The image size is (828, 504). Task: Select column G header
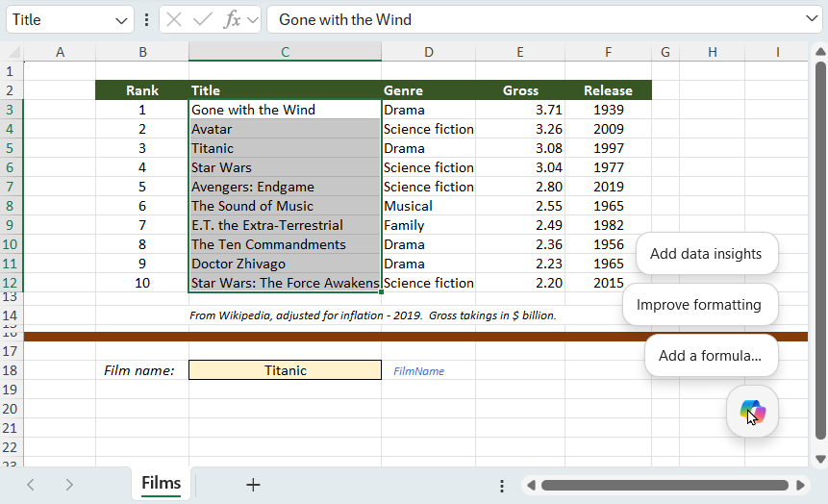click(665, 52)
